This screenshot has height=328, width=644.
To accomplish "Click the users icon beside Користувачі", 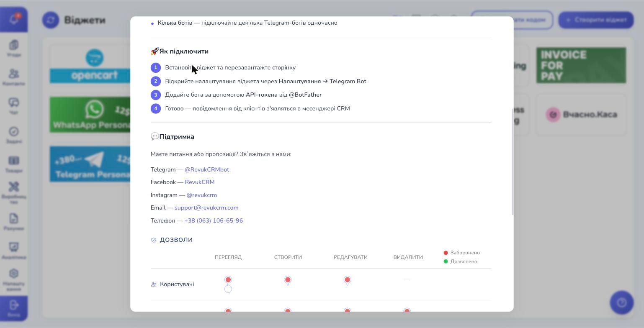I will [154, 284].
